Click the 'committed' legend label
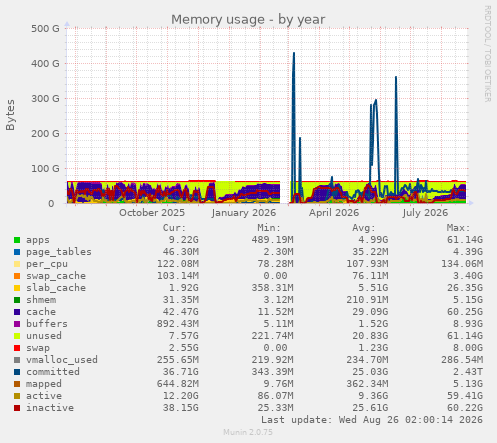The width and height of the screenshot is (497, 443). coord(53,372)
